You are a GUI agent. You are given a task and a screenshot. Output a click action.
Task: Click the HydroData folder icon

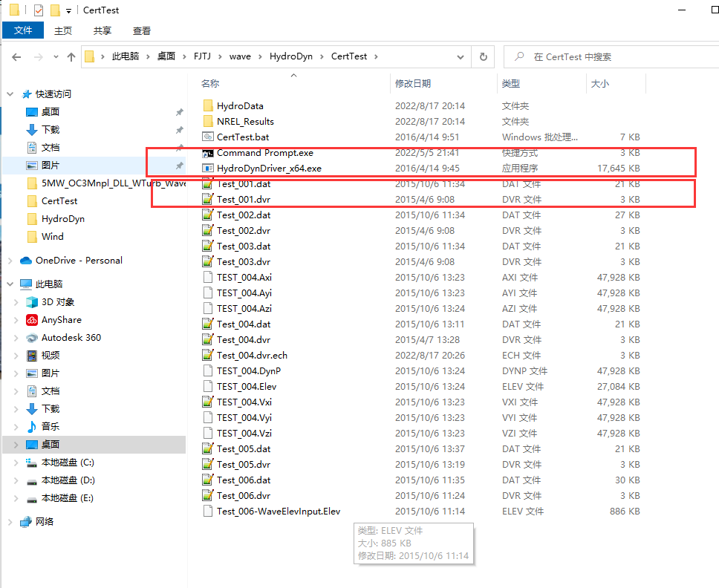208,106
